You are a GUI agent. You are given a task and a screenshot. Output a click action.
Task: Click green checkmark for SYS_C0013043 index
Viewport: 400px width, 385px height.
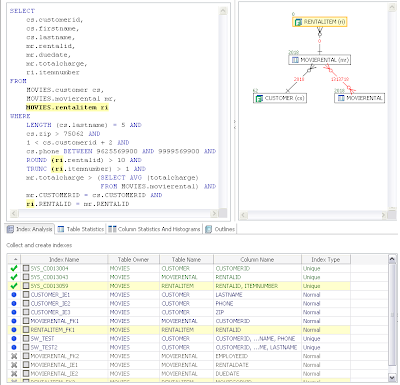coord(14,277)
